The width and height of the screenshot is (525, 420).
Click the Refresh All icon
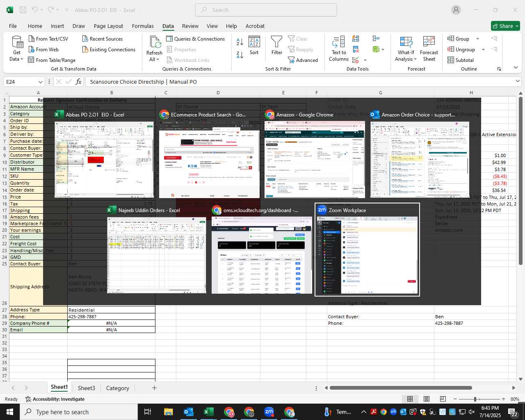click(155, 42)
